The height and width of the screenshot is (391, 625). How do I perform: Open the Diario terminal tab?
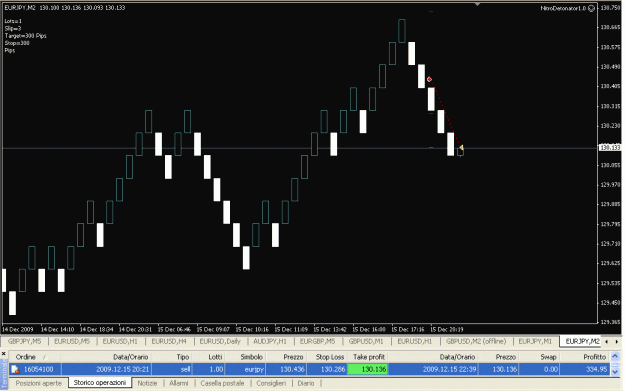(306, 383)
